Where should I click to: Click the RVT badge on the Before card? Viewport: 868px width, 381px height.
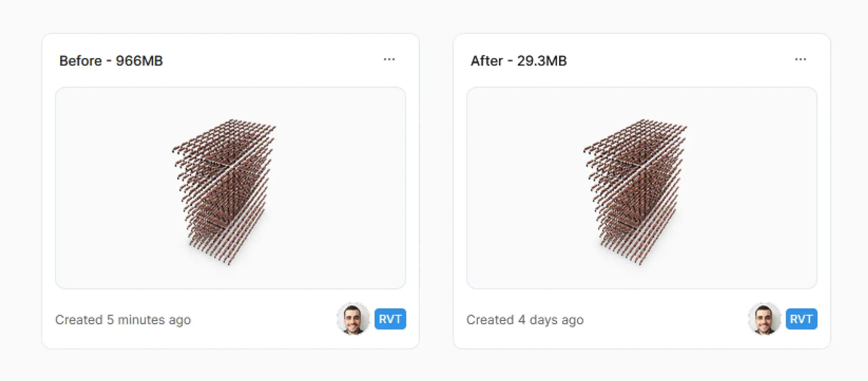pyautogui.click(x=390, y=319)
